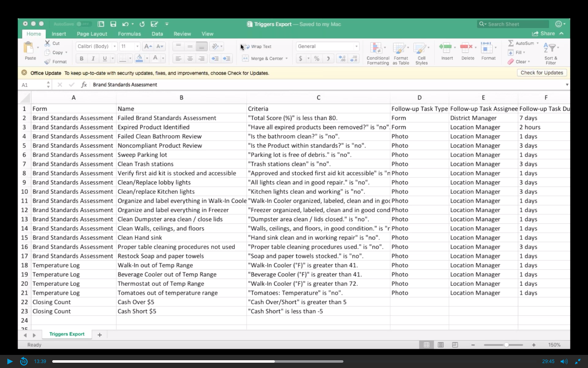
Task: Toggle Underline formatting
Action: (105, 58)
